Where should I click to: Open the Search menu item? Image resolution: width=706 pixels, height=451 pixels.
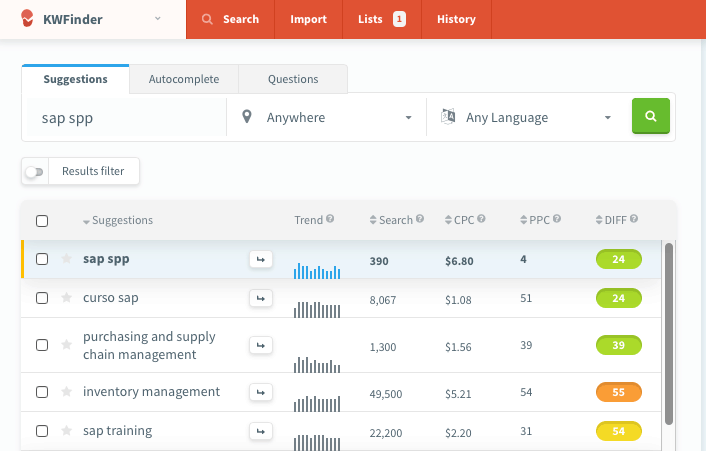(x=231, y=19)
